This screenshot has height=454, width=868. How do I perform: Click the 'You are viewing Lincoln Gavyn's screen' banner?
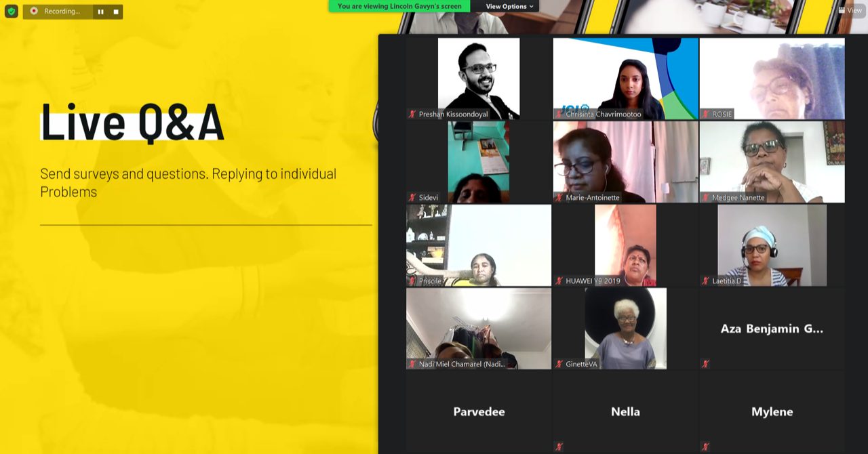pos(399,6)
